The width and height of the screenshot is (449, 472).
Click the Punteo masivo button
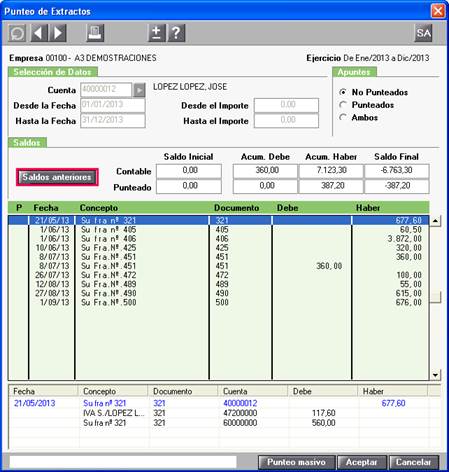pos(297,462)
